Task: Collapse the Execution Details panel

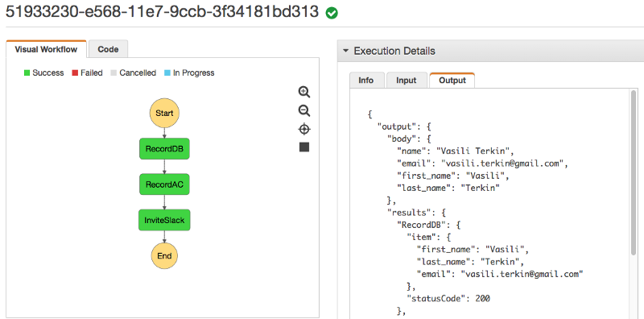Action: coord(346,51)
